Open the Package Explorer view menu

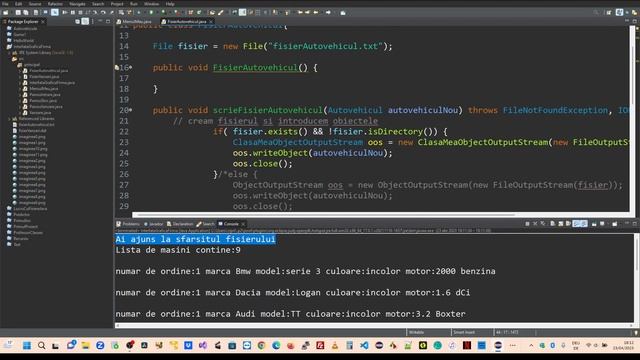point(93,21)
